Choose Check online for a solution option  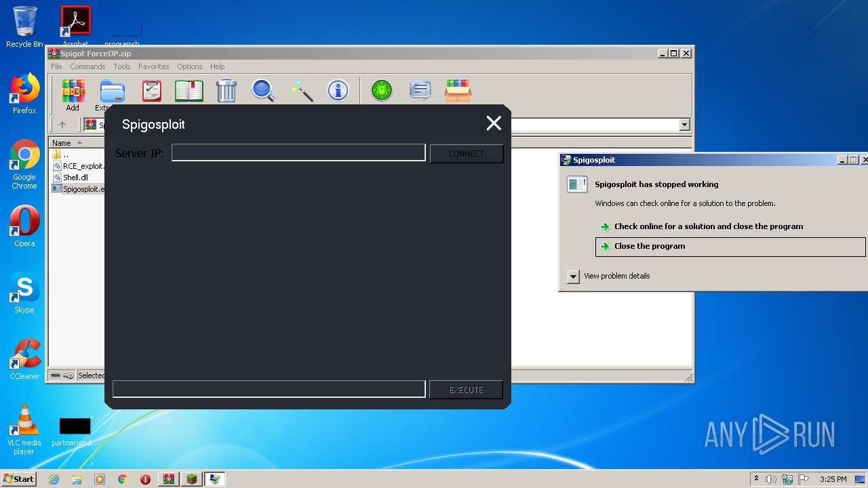point(708,226)
